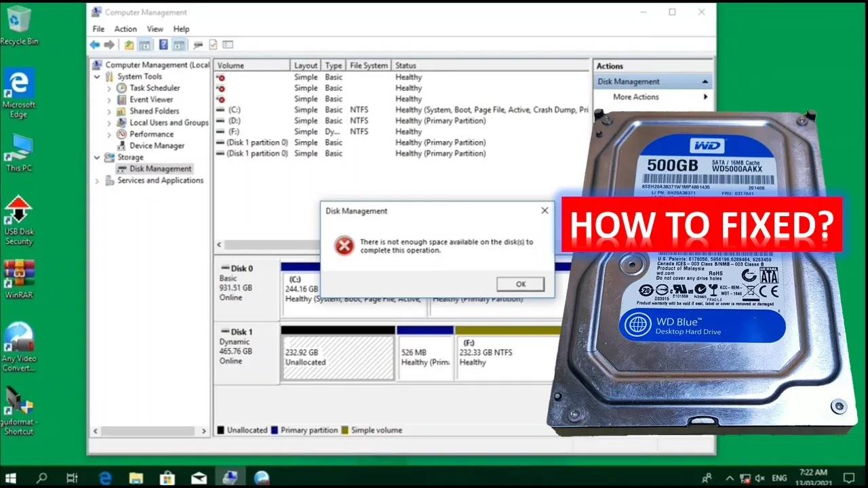Open the Microsoft Edge desktop shortcut
The height and width of the screenshot is (488, 868).
[19, 94]
